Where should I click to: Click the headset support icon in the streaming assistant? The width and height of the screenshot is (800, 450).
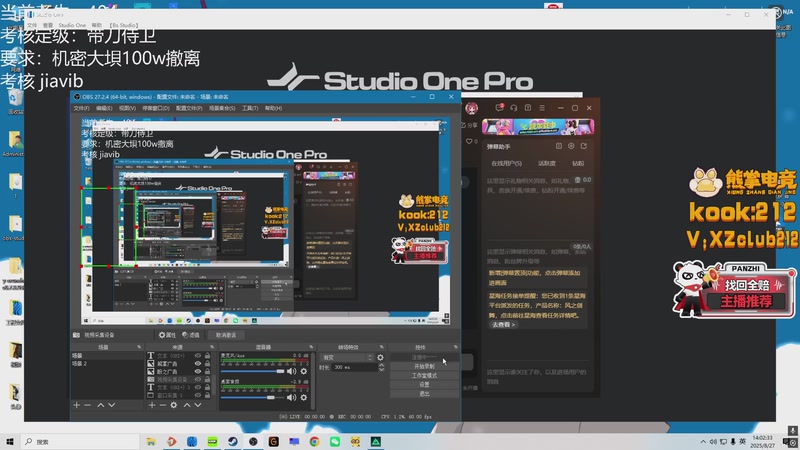[514, 108]
